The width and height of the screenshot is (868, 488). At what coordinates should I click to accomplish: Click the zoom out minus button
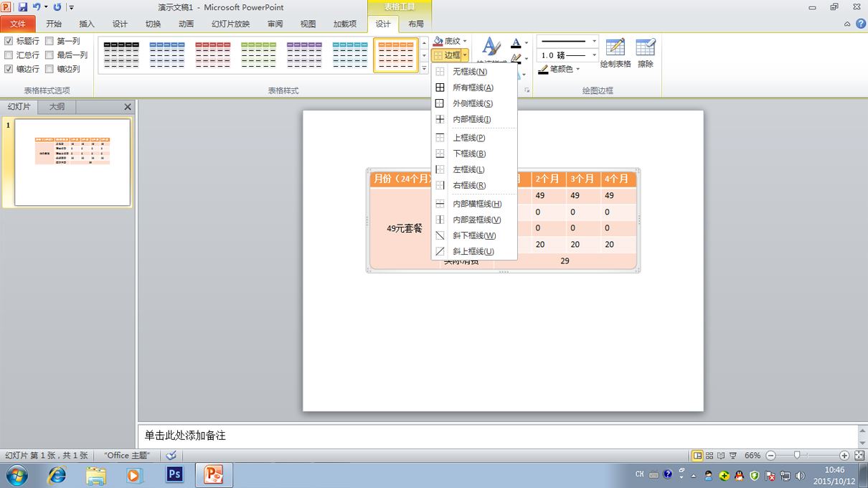click(x=770, y=456)
